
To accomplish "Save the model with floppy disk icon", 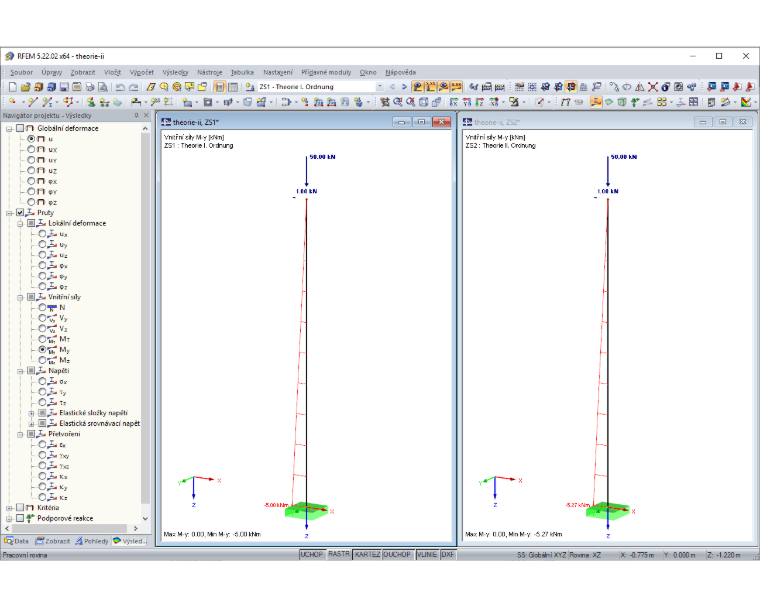I will point(64,87).
